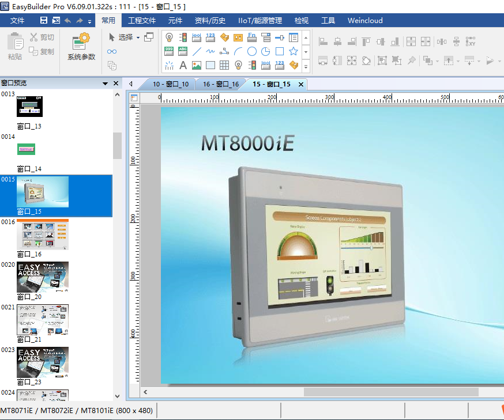Screen dimensions: 504x420
Task: Open the 窗口预览 panel options dropdown
Action: 106,84
